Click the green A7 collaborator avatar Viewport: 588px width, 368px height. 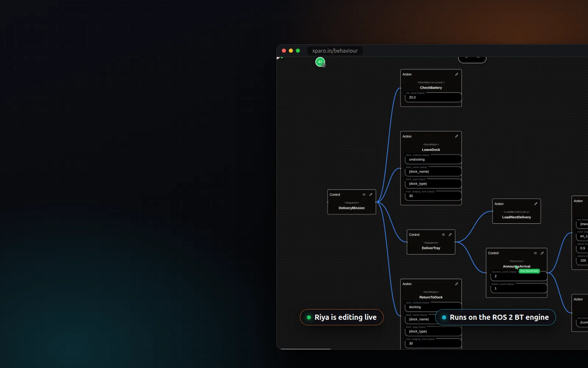click(x=320, y=62)
